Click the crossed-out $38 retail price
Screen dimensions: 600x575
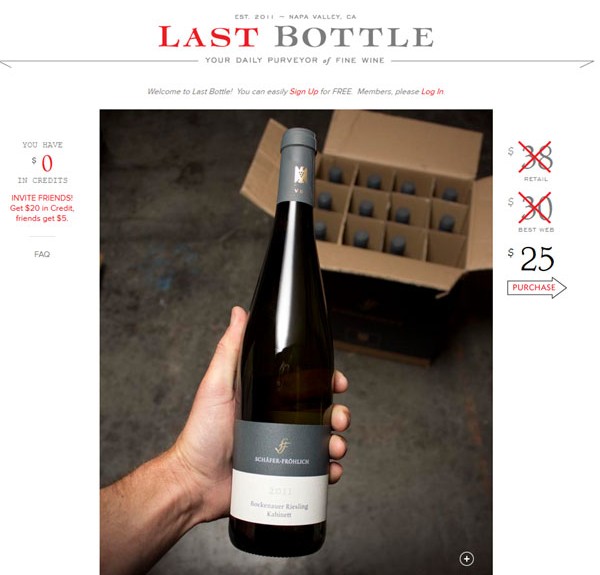(535, 156)
